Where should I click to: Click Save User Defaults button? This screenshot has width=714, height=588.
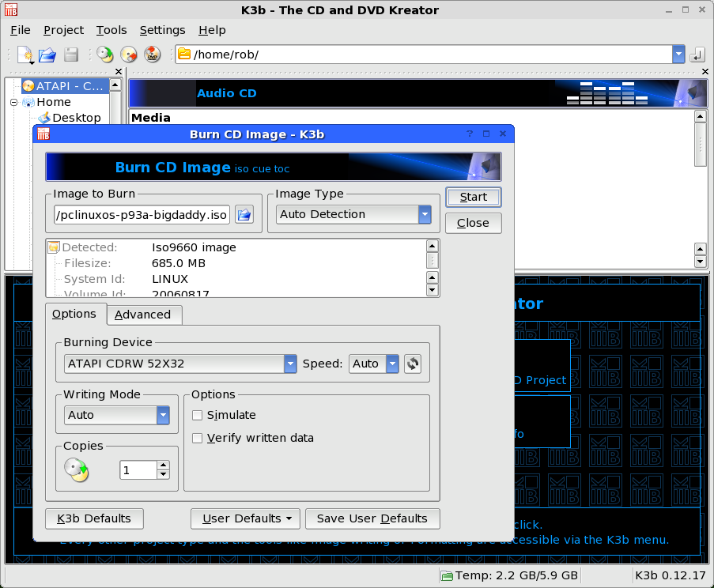point(372,518)
